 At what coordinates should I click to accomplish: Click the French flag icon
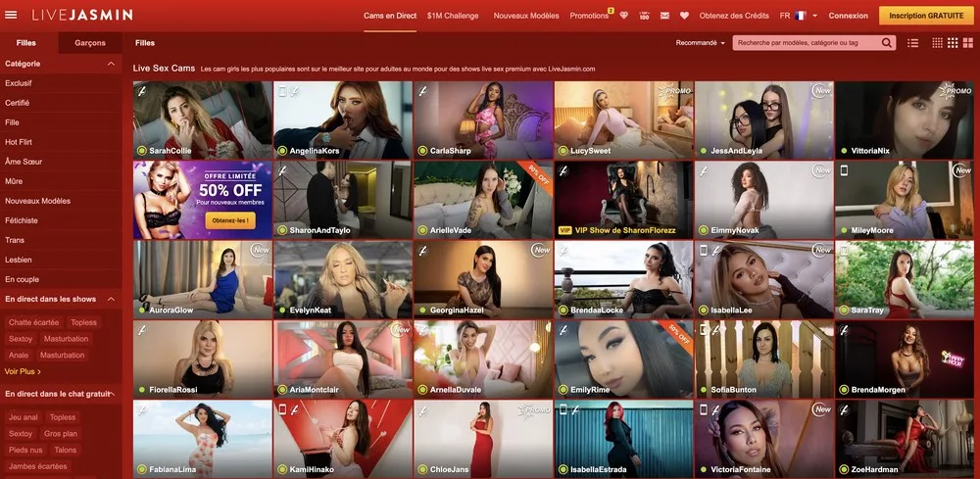click(801, 16)
